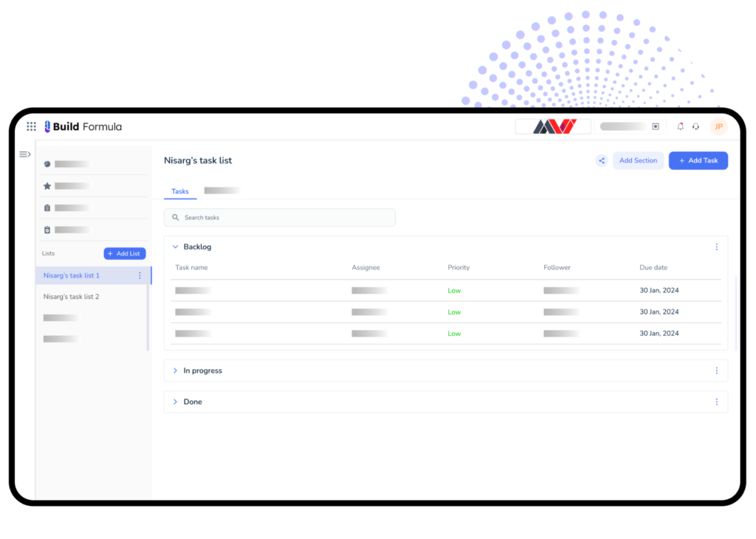Screen dimensions: 756x539
Task: Click the clipboard tasks icon in sidebar
Action: point(47,207)
